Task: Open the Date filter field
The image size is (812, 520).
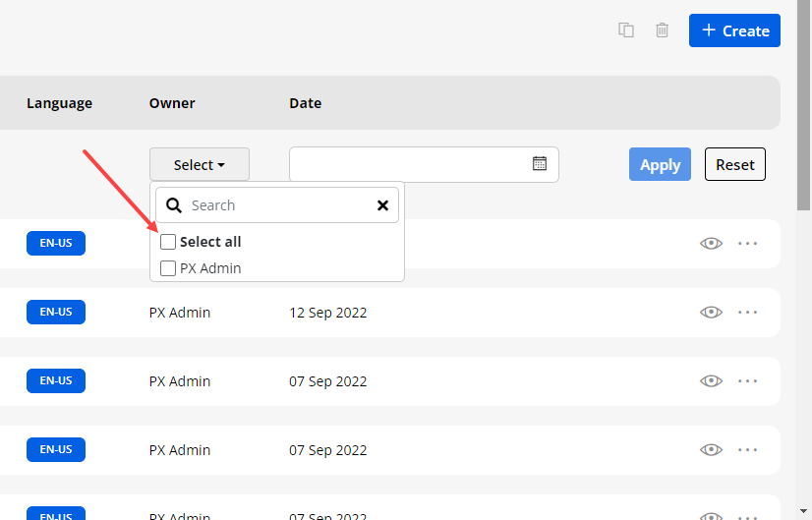Action: point(409,164)
